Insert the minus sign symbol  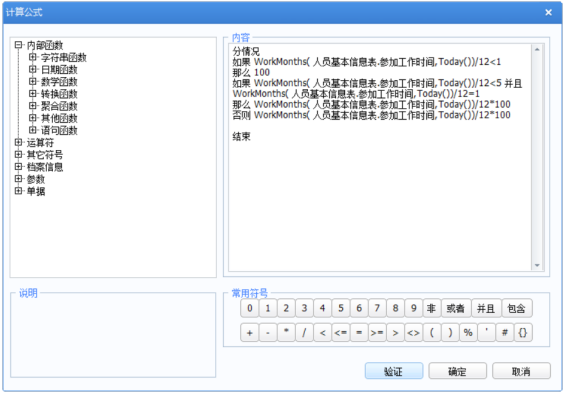(268, 332)
